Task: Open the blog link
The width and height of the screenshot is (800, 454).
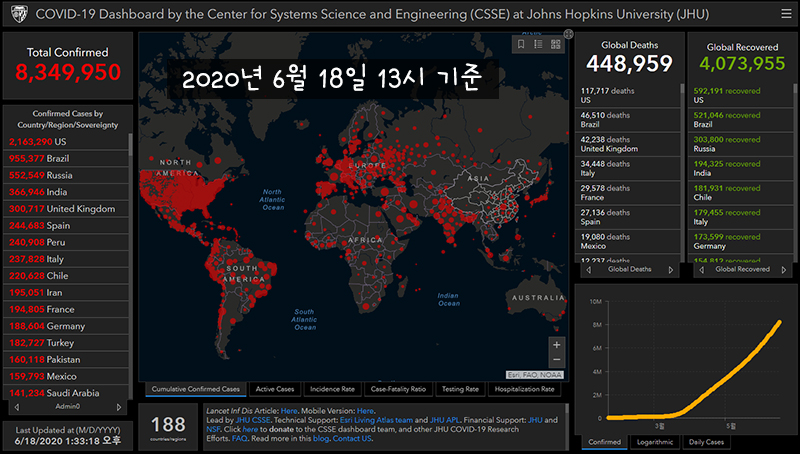Action: point(321,438)
